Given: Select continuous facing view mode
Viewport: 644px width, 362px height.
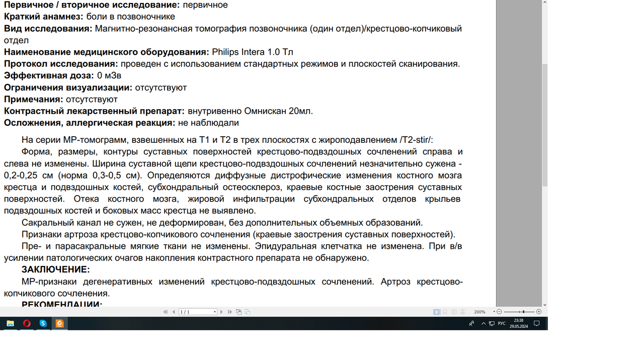Looking at the screenshot, I should click(463, 312).
